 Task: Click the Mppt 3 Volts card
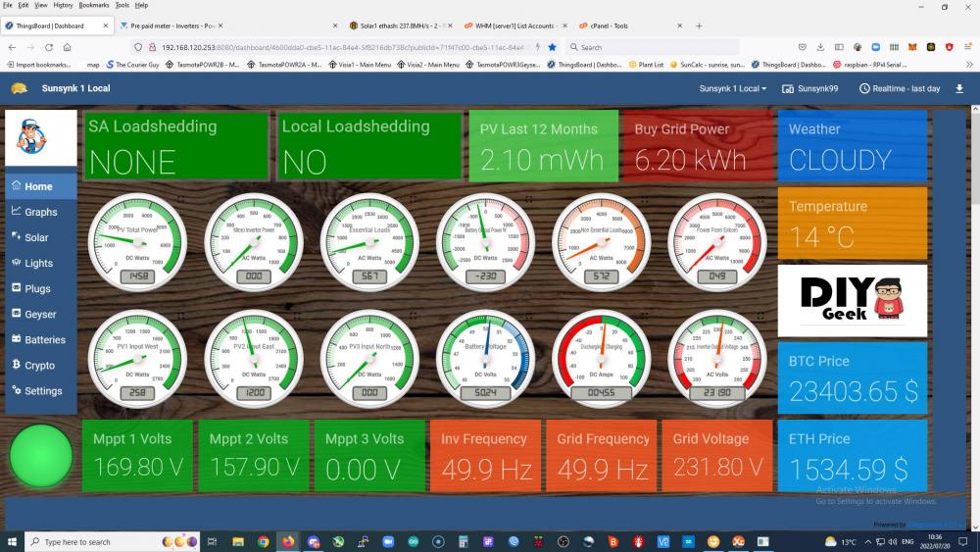(369, 456)
